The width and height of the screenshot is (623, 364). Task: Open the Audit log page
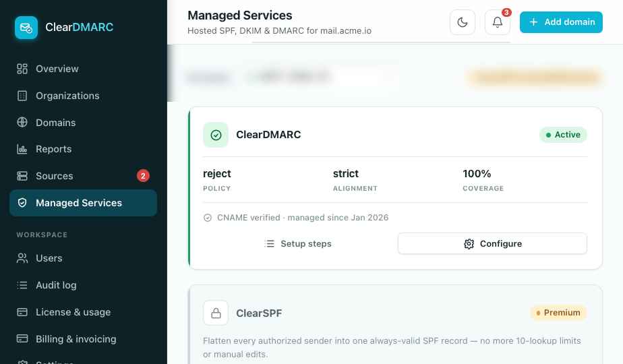[83, 285]
